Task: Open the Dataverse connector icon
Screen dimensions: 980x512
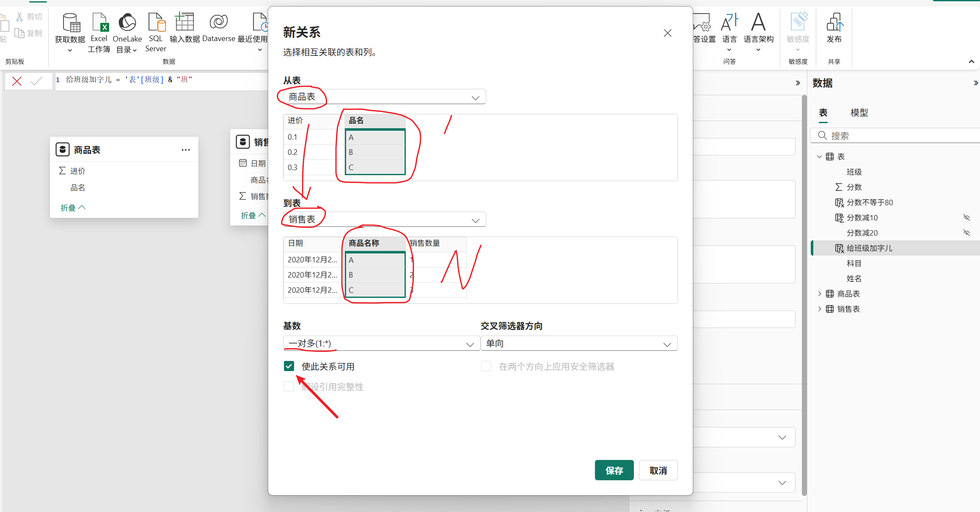Action: click(218, 22)
